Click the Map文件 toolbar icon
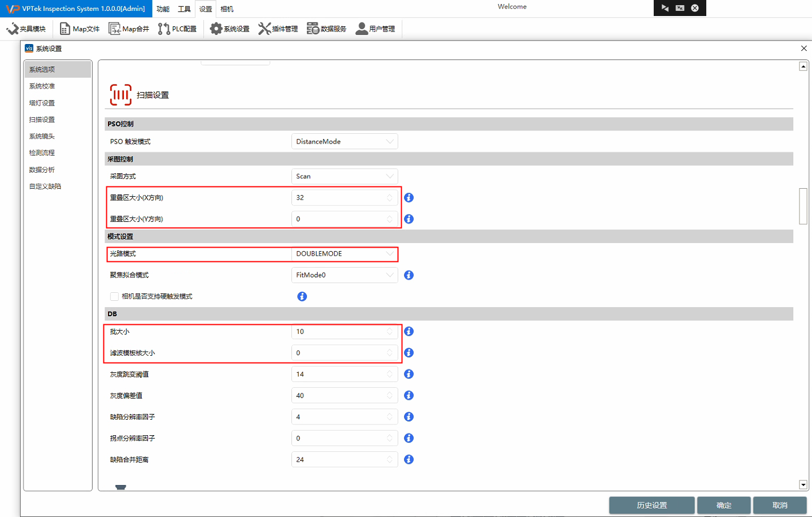 pos(79,29)
